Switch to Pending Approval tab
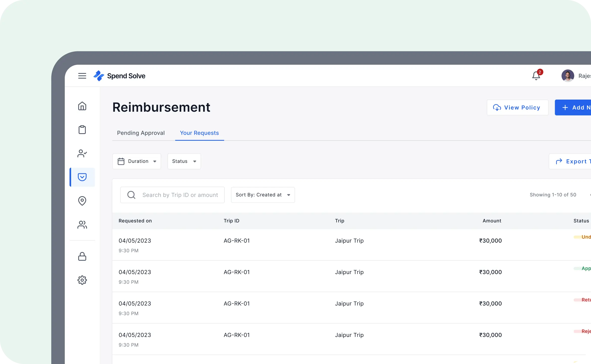The height and width of the screenshot is (364, 591). (141, 133)
